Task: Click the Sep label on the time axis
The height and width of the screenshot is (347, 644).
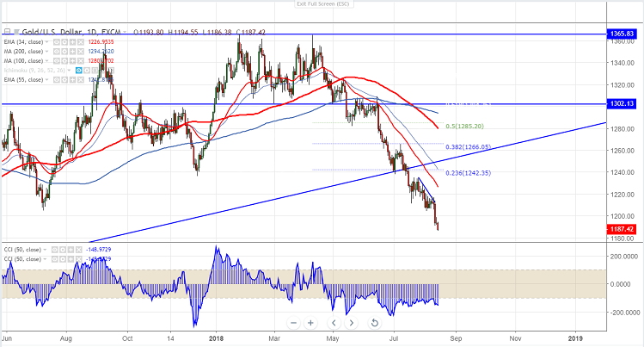Action: click(456, 338)
